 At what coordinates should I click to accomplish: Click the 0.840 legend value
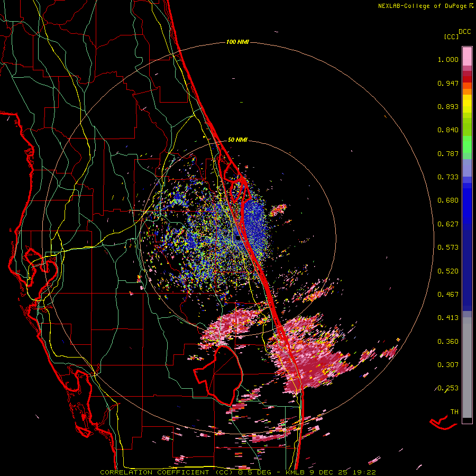click(x=448, y=130)
